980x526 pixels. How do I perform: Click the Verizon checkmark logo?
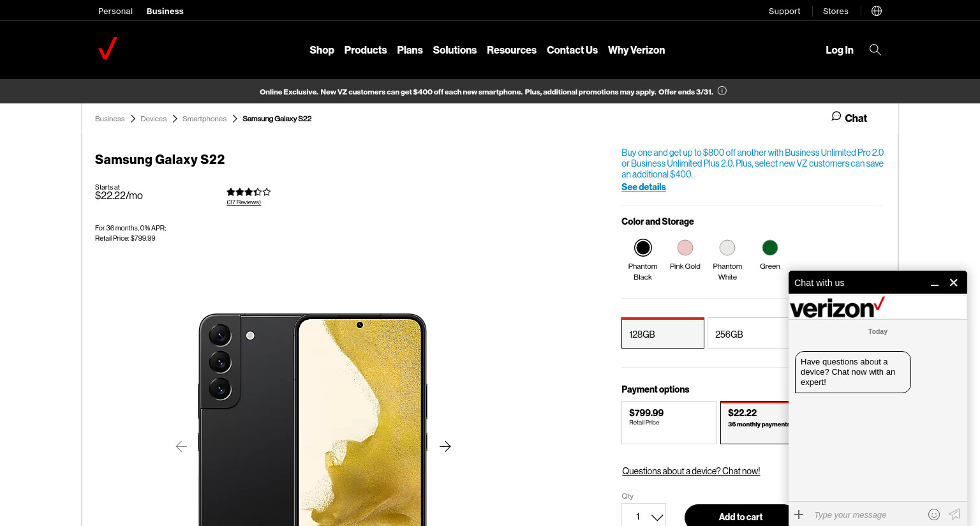coord(108,49)
